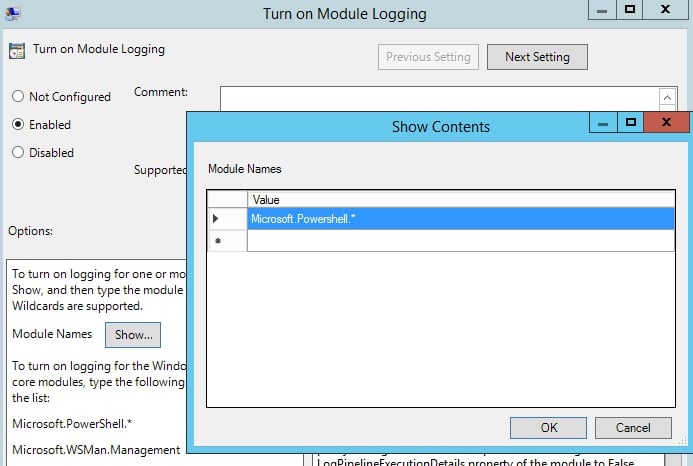Click the Microsoft.PowerShell.* text in Options
This screenshot has width=693, height=466.
72,424
